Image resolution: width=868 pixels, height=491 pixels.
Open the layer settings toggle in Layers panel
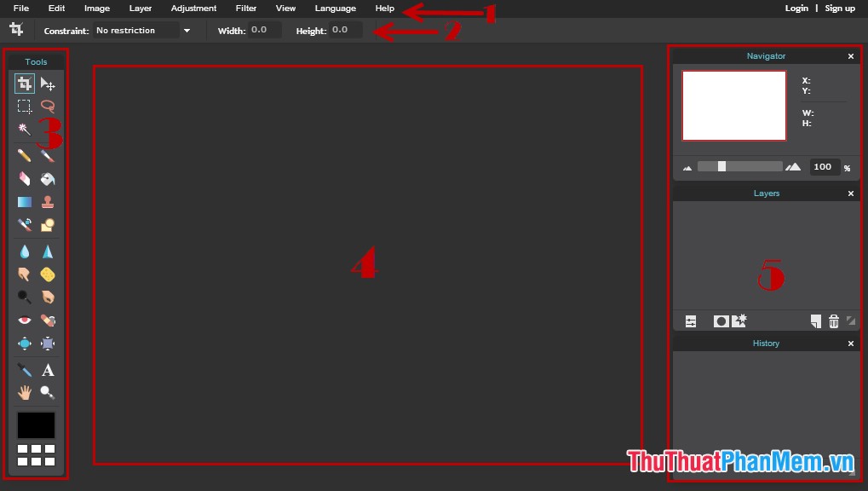coord(691,321)
